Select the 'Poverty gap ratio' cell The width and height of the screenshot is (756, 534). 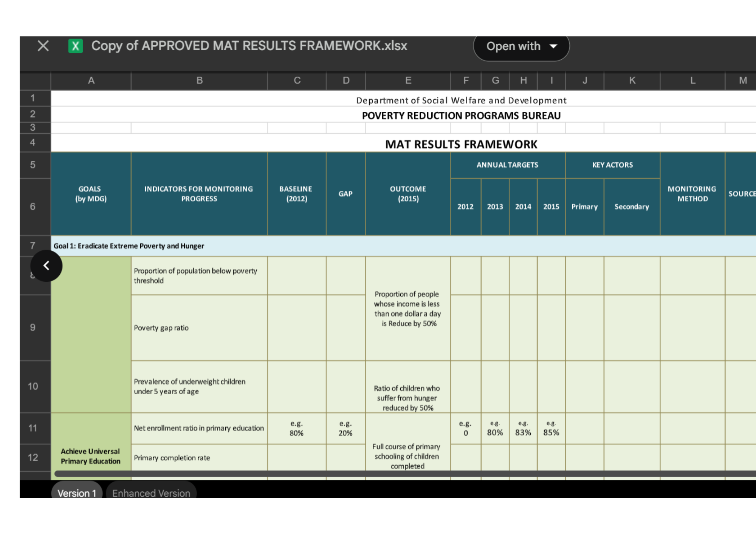(199, 328)
